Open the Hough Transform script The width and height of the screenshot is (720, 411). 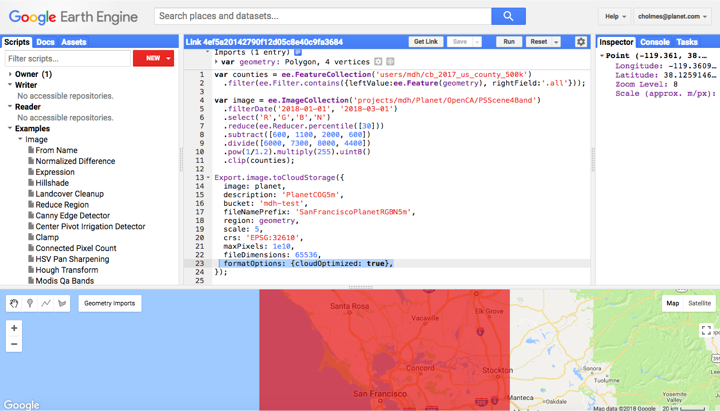pyautogui.click(x=67, y=270)
